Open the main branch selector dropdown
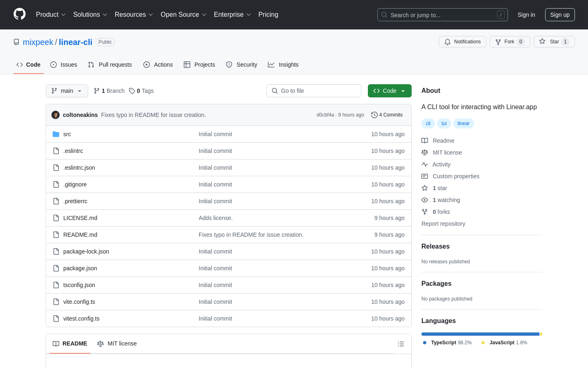588x368 pixels. [67, 91]
